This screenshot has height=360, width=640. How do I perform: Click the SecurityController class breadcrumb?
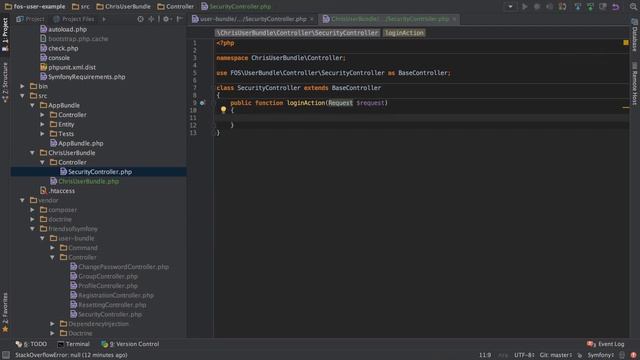(x=297, y=33)
